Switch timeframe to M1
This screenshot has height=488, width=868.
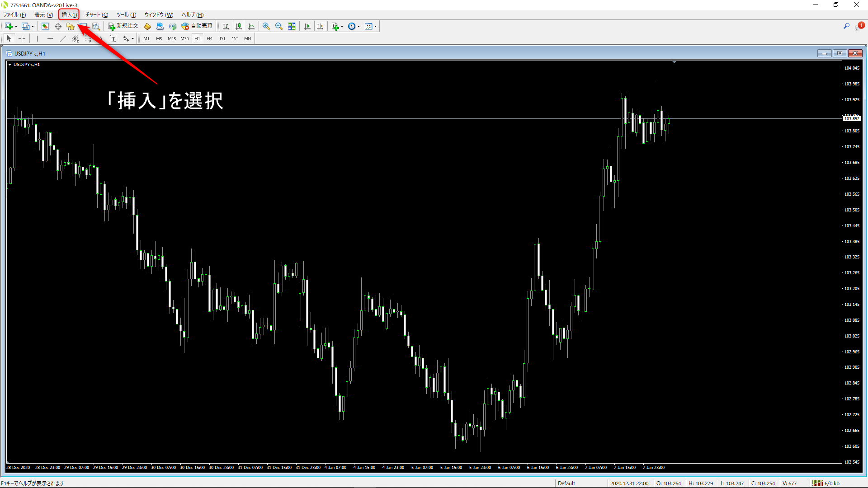146,39
